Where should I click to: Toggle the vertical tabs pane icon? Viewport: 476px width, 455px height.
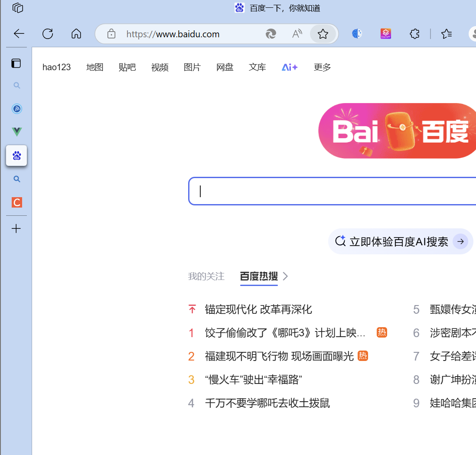pos(16,63)
